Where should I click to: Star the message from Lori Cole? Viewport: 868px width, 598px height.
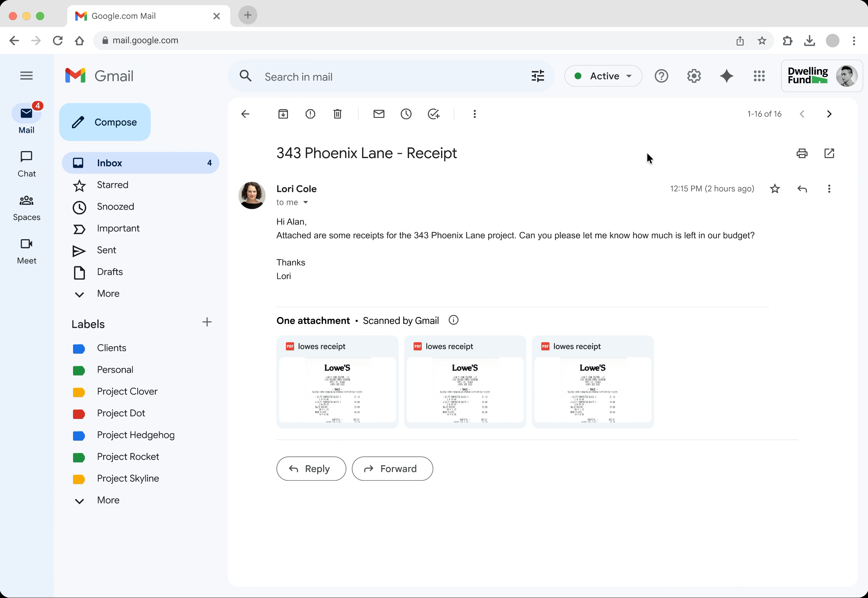click(x=774, y=189)
